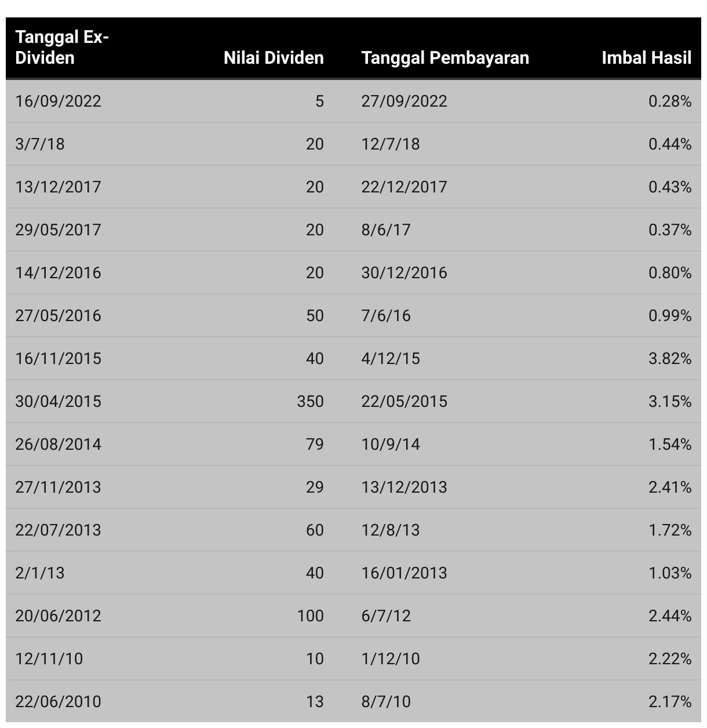
Task: Select the 30/12/2016 payment date cell
Action: pos(404,272)
